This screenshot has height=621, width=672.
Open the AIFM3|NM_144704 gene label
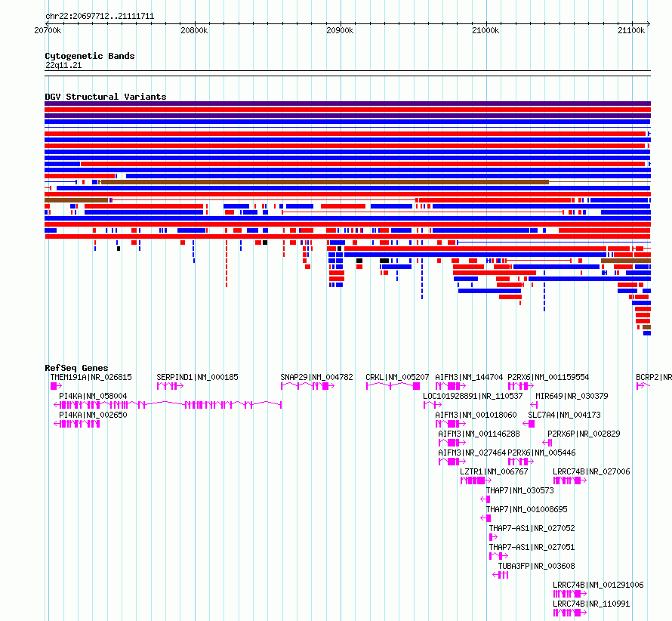pos(469,377)
